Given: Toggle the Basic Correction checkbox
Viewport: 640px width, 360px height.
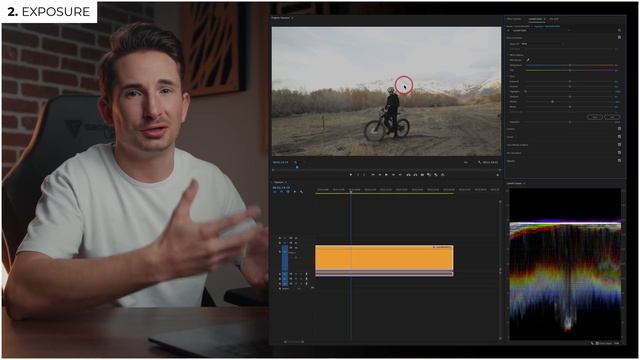Looking at the screenshot, I should 619,37.
